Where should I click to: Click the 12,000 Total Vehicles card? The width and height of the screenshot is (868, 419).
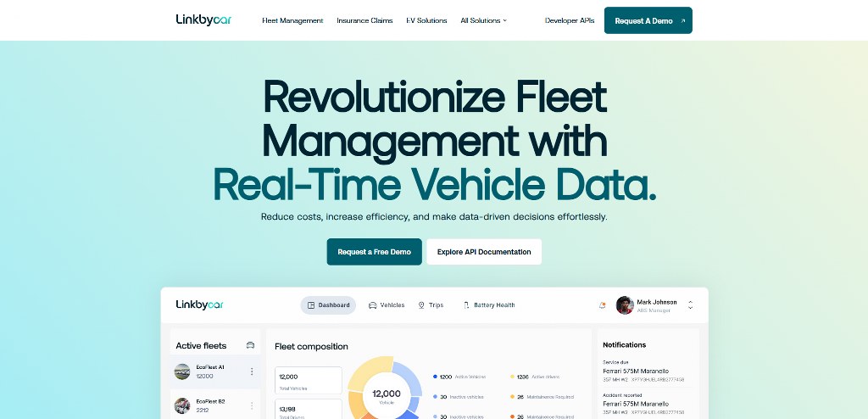point(309,380)
